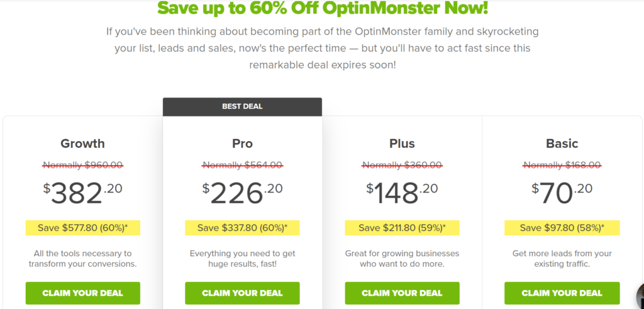Click the $382.20 Growth price

(x=82, y=193)
